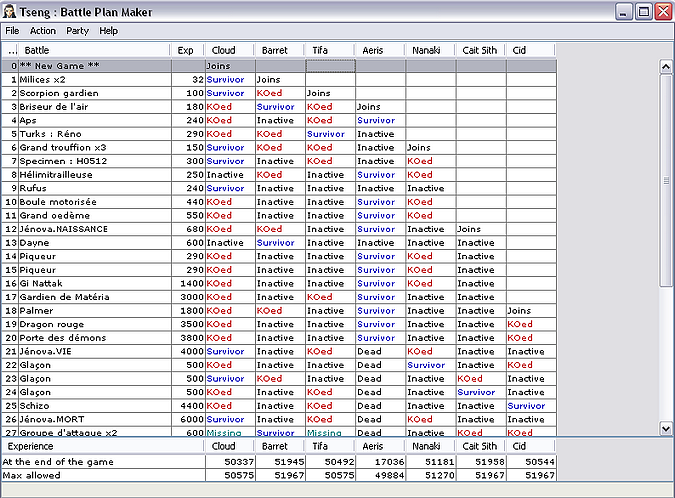The image size is (675, 498).
Task: Select the 'Boule motorisée' battle
Action: tap(279, 202)
